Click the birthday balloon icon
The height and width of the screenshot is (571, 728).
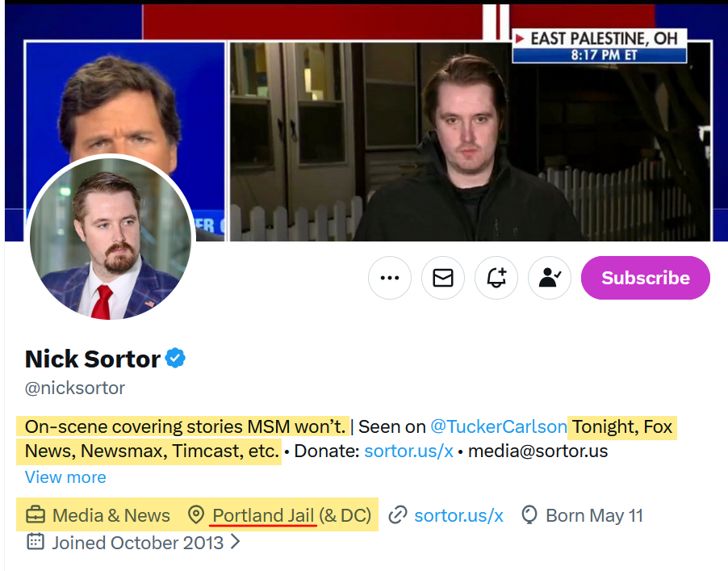(529, 515)
